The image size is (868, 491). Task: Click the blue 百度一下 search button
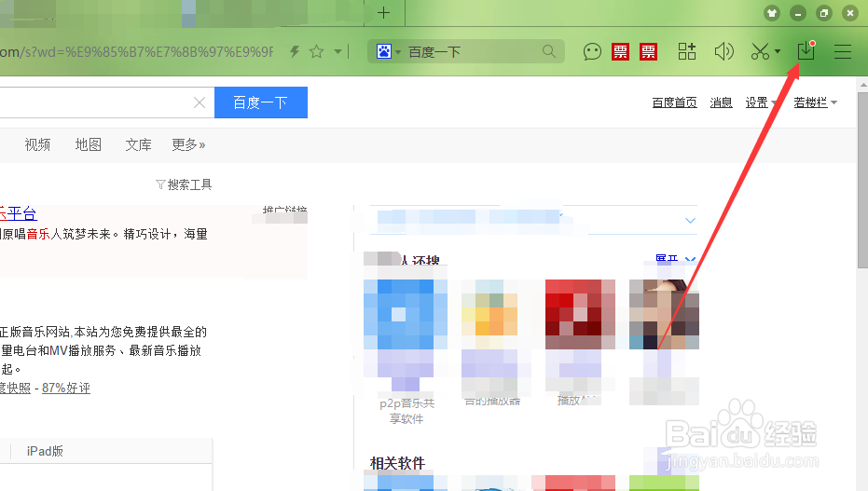pos(261,102)
